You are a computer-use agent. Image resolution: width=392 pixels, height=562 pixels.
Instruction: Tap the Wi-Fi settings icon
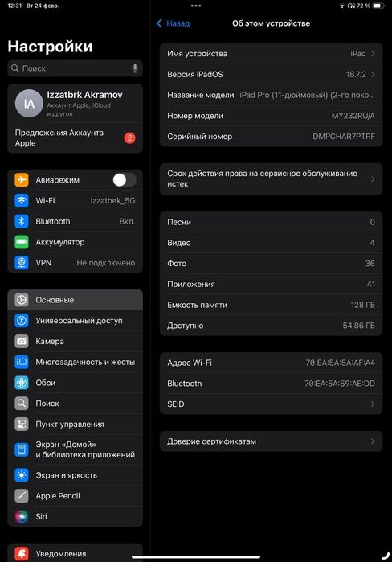pyautogui.click(x=22, y=200)
